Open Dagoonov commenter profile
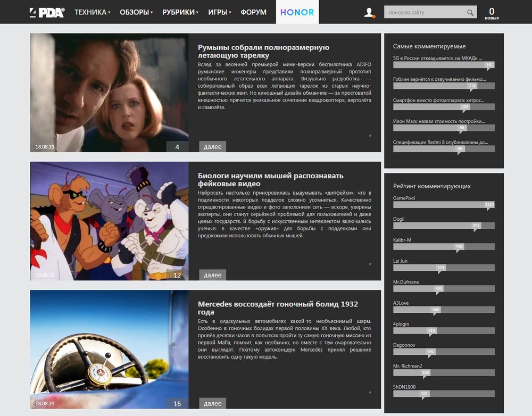The height and width of the screenshot is (416, 532). (x=404, y=345)
